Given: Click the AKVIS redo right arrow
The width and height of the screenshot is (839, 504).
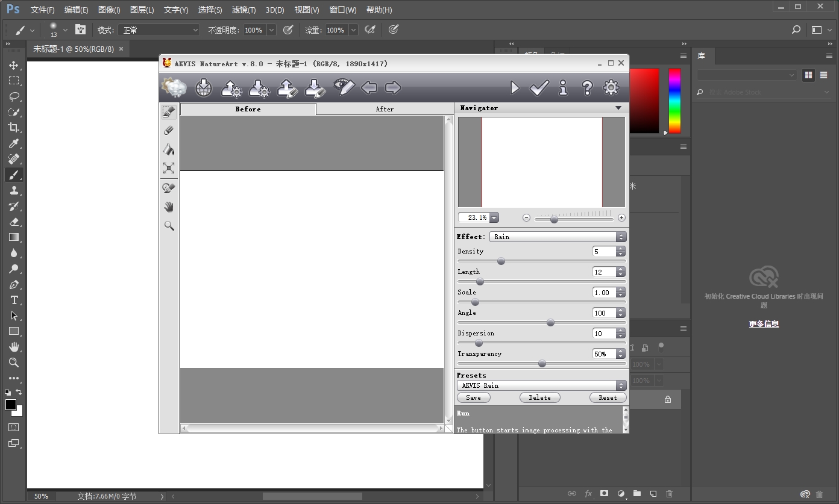Looking at the screenshot, I should 393,88.
